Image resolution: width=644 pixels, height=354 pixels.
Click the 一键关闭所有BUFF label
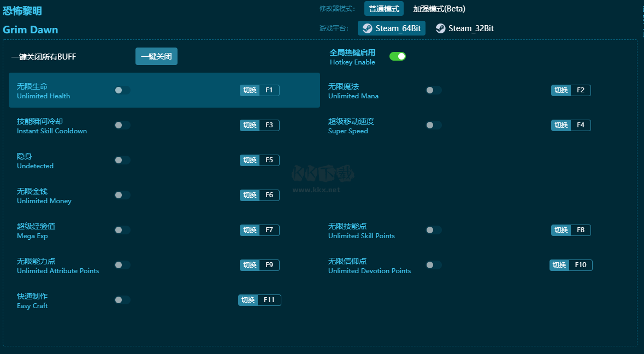click(44, 57)
